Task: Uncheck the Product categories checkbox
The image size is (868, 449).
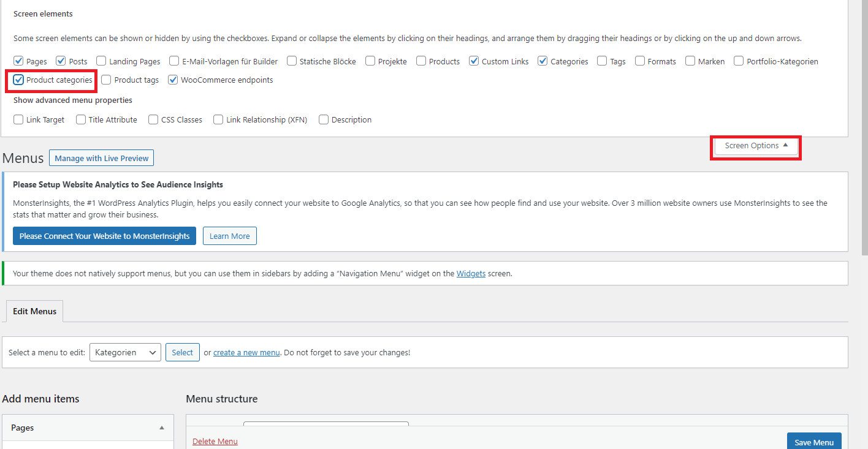Action: (19, 80)
